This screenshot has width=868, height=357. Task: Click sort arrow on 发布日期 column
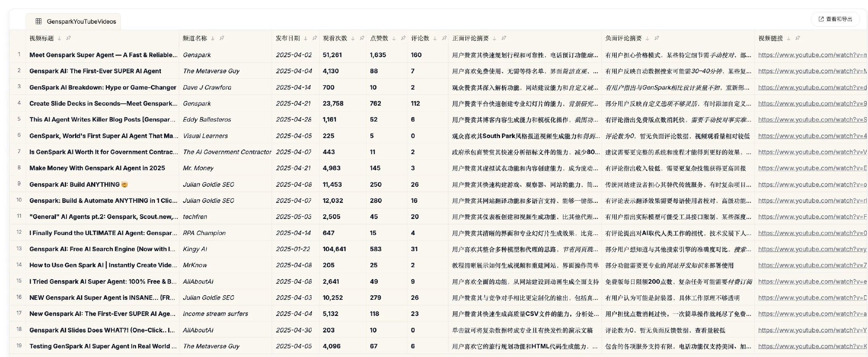(x=306, y=38)
